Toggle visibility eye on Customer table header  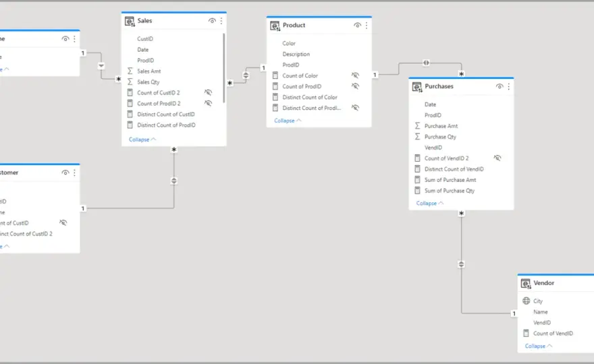click(65, 173)
